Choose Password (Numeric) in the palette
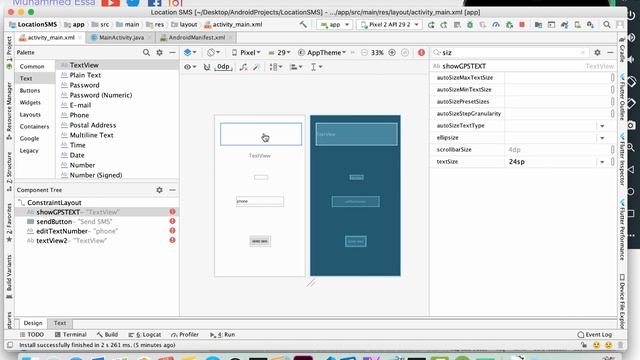Viewport: 640px width, 360px height. click(101, 95)
